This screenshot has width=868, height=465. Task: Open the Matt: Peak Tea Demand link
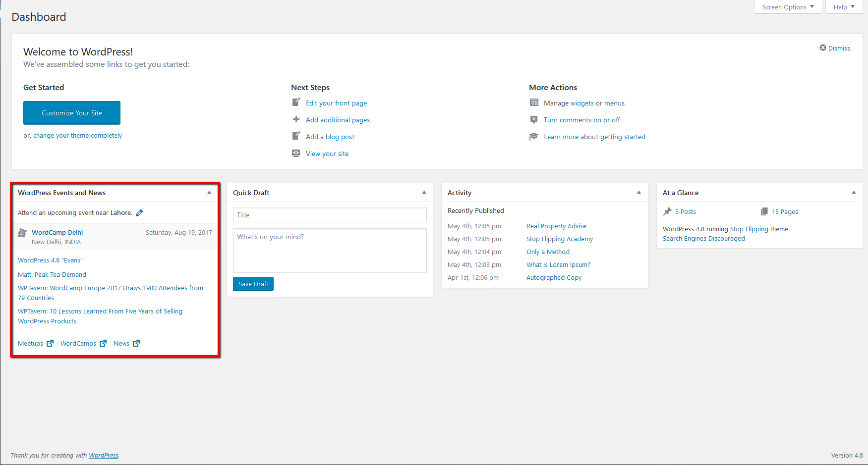pyautogui.click(x=52, y=274)
